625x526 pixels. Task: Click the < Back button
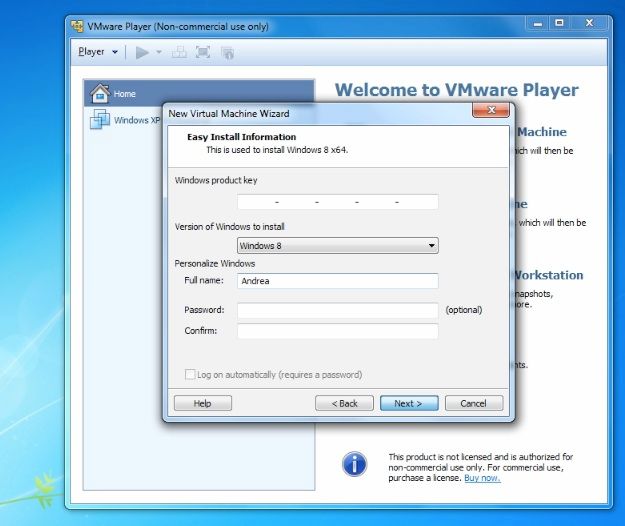(344, 403)
